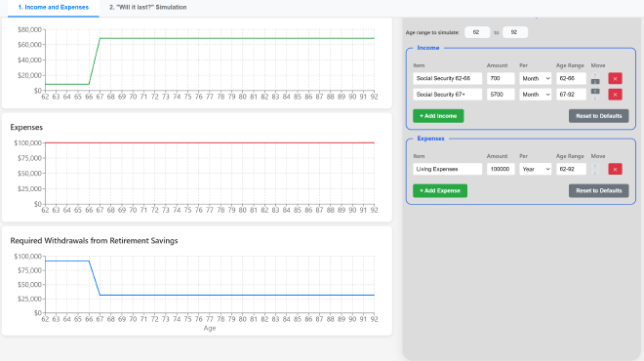
Task: Reset income items to defaults
Action: (598, 116)
